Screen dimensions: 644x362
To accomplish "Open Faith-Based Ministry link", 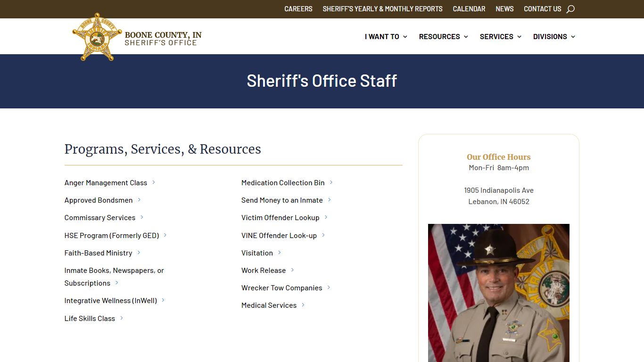I will click(x=98, y=253).
